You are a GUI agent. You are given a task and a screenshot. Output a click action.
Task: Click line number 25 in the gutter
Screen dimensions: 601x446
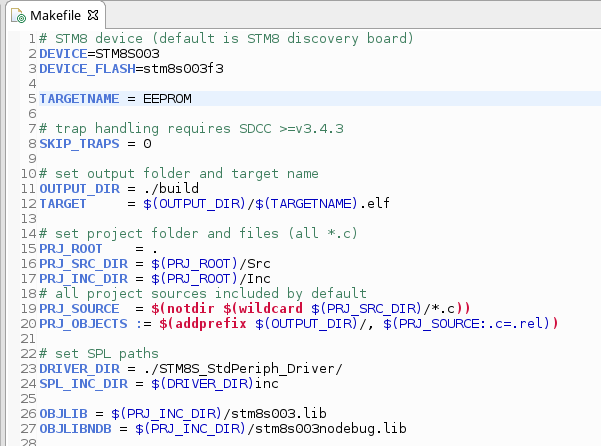click(x=28, y=399)
